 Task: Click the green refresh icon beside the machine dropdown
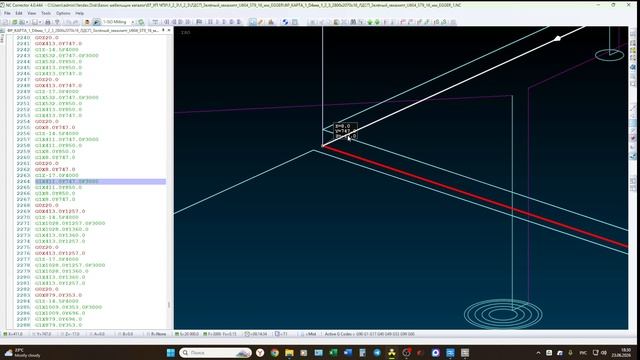[x=141, y=22]
